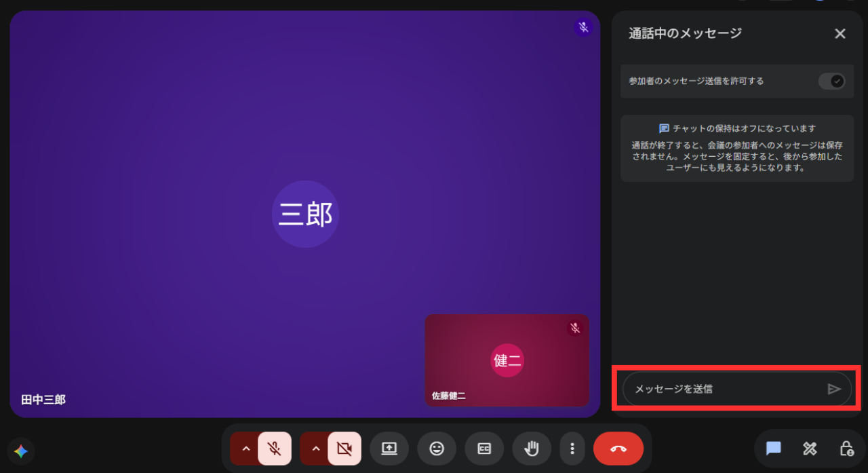The height and width of the screenshot is (473, 868).
Task: Toggle 参加者のメッセージ送信を許可する switch
Action: tap(831, 81)
